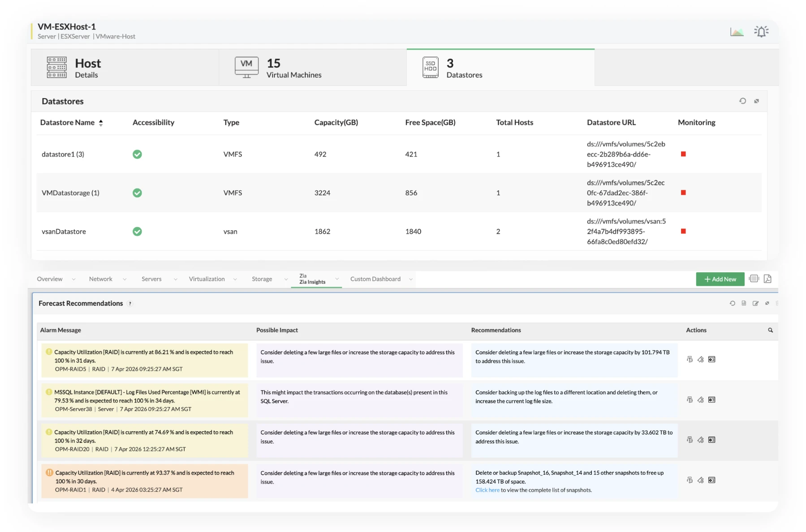Select the 3 Datastores tab
Screen dimensions: 806x532
[x=500, y=67]
